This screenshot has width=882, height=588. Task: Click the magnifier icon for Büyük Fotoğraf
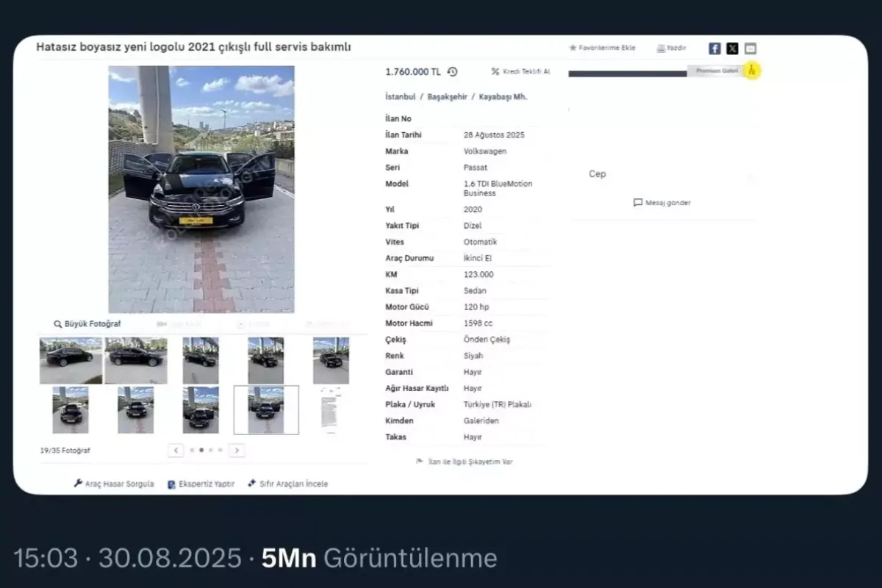tap(58, 324)
